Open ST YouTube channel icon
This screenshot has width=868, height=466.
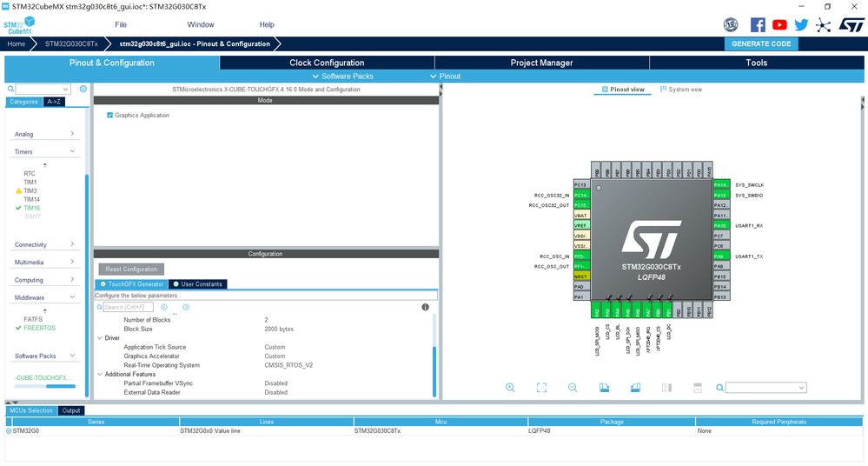779,25
